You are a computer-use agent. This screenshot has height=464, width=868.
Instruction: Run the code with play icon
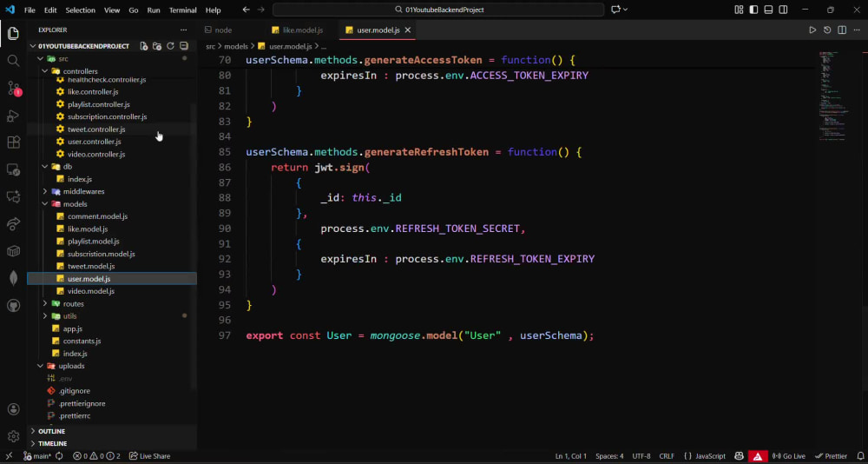[x=812, y=30]
